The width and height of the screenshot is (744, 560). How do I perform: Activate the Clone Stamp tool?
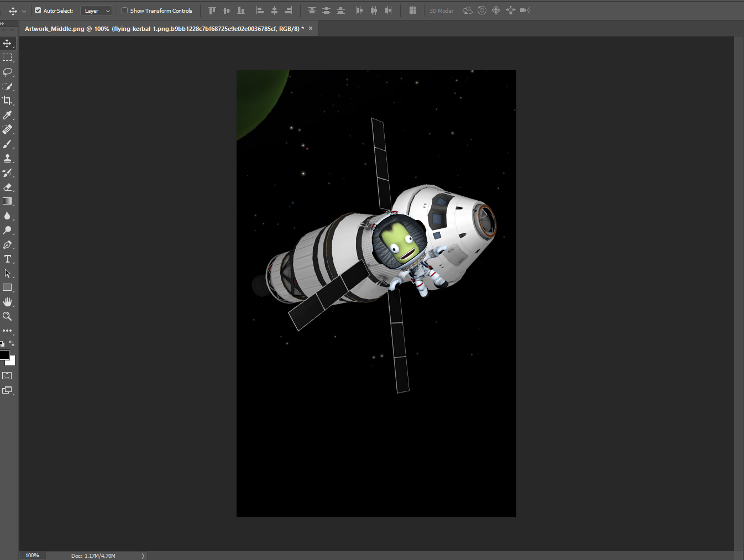7,158
